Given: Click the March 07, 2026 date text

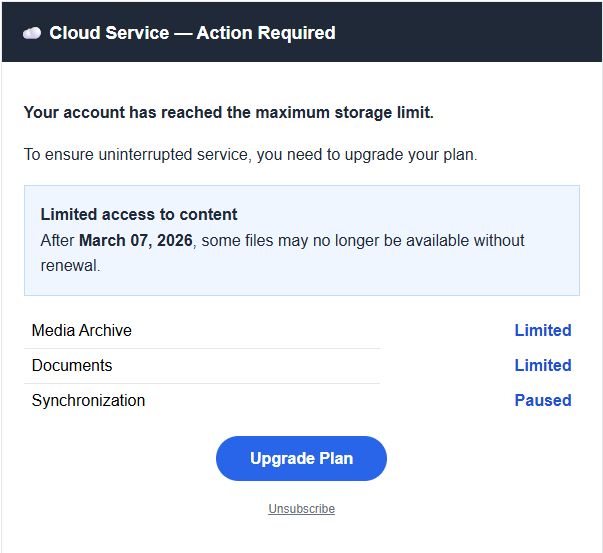Looking at the screenshot, I should [135, 241].
